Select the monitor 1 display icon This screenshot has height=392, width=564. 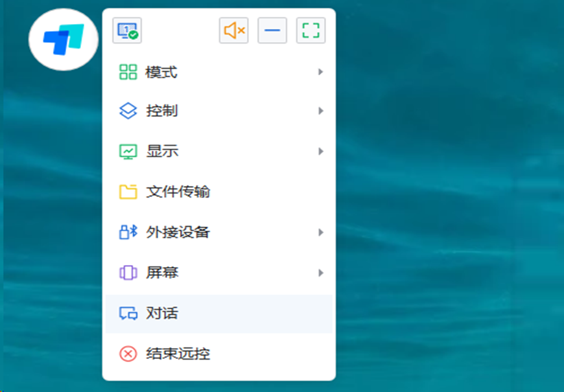click(127, 30)
